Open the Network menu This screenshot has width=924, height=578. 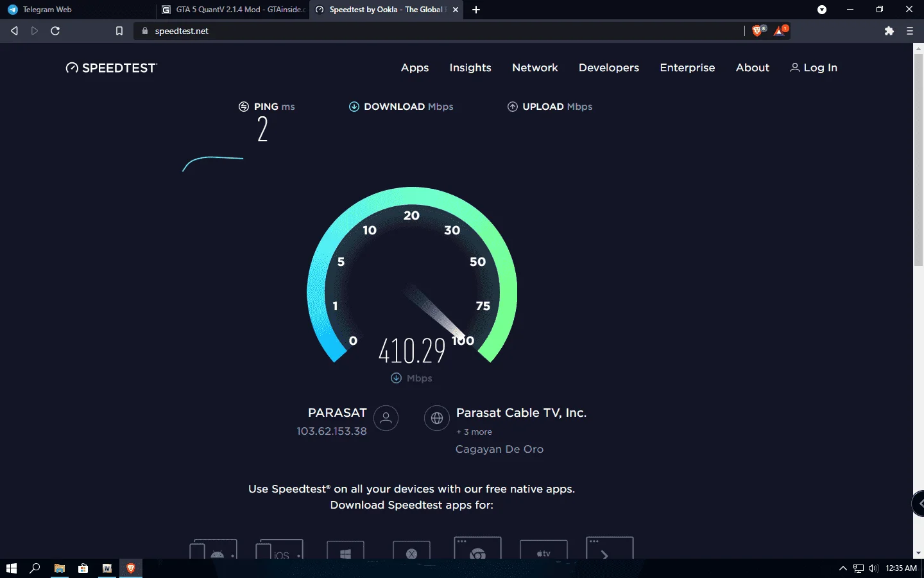point(535,67)
